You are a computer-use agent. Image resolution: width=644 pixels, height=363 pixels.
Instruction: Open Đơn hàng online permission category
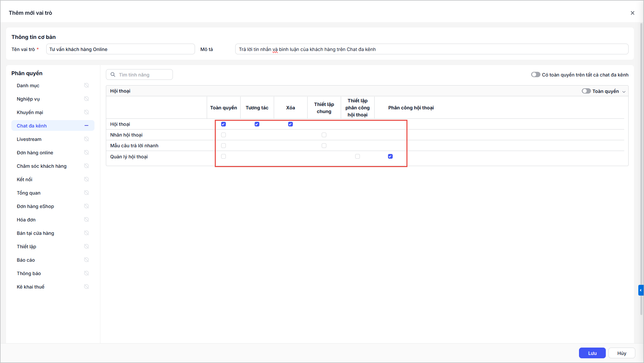point(53,153)
